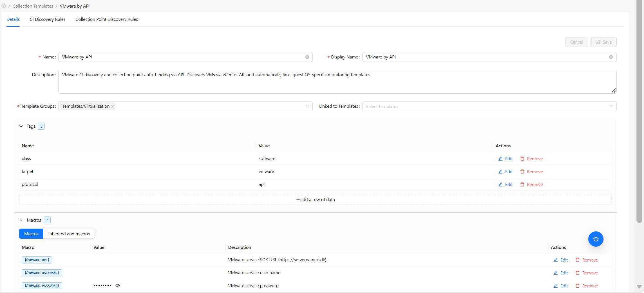Viewport: 644px width, 293px height.
Task: Select the Details tab
Action: point(13,19)
